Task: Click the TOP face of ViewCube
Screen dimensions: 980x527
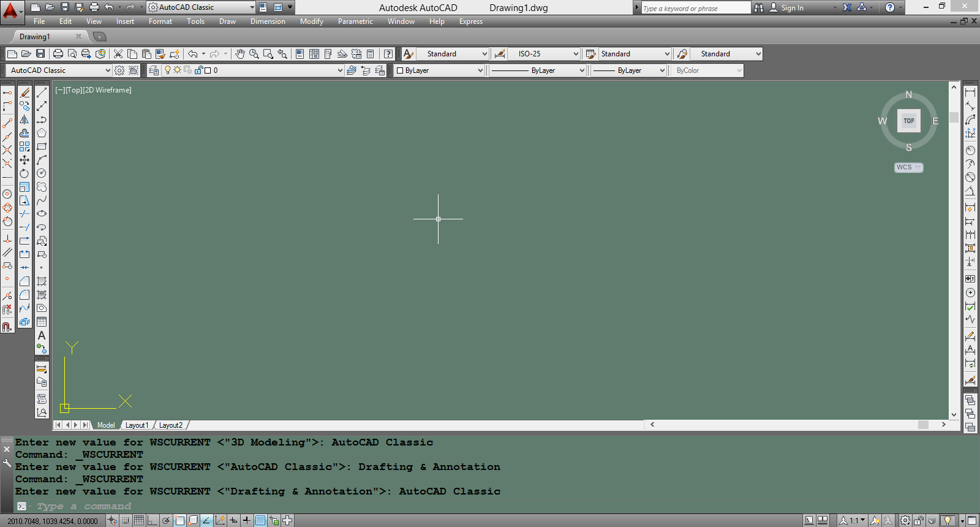Action: (x=909, y=121)
